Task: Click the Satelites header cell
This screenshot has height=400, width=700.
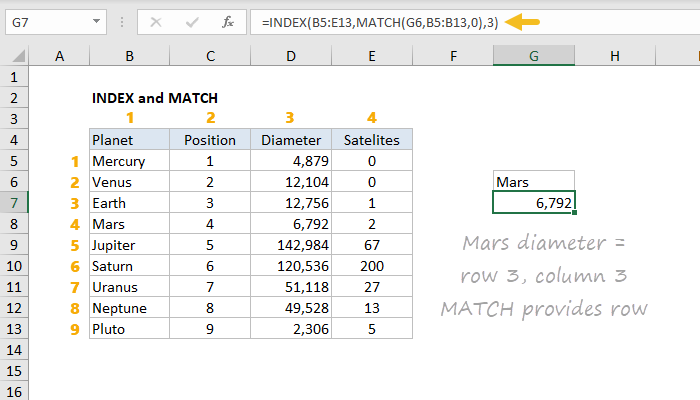Action: pos(372,140)
